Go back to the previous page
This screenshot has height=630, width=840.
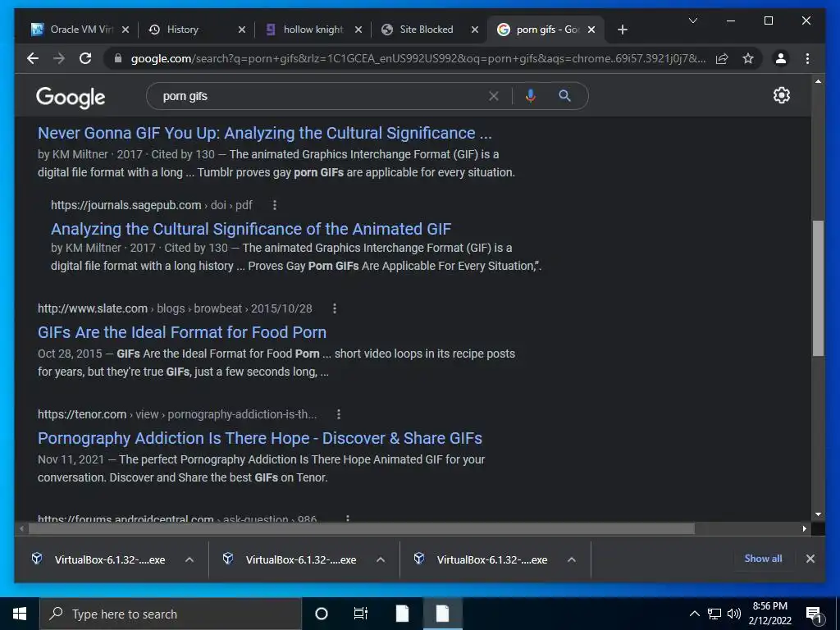33,58
